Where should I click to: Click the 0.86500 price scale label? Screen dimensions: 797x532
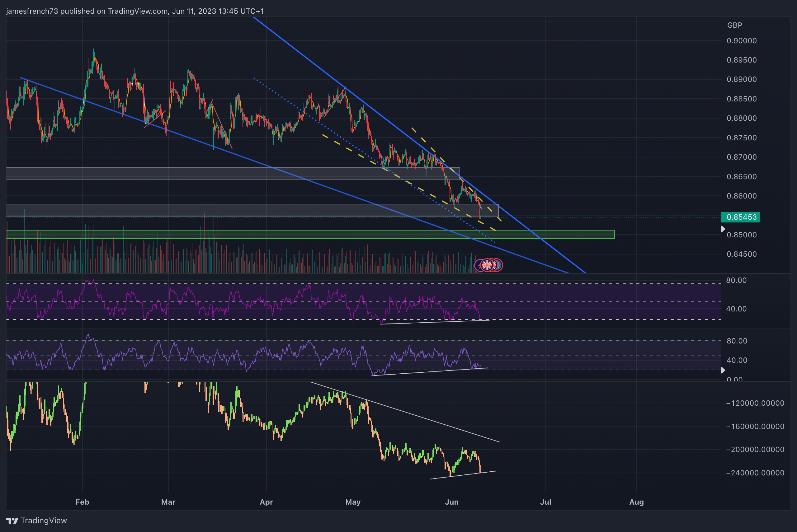point(742,177)
